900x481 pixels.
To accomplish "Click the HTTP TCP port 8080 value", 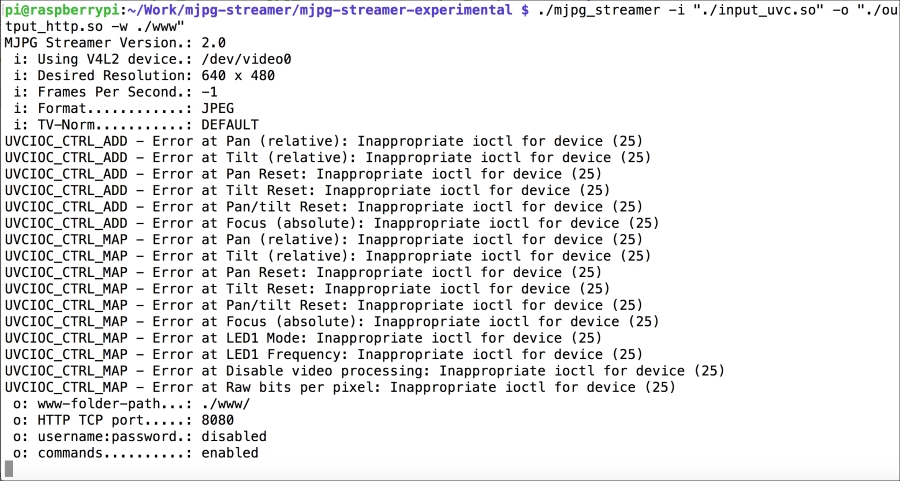I will coord(218,420).
